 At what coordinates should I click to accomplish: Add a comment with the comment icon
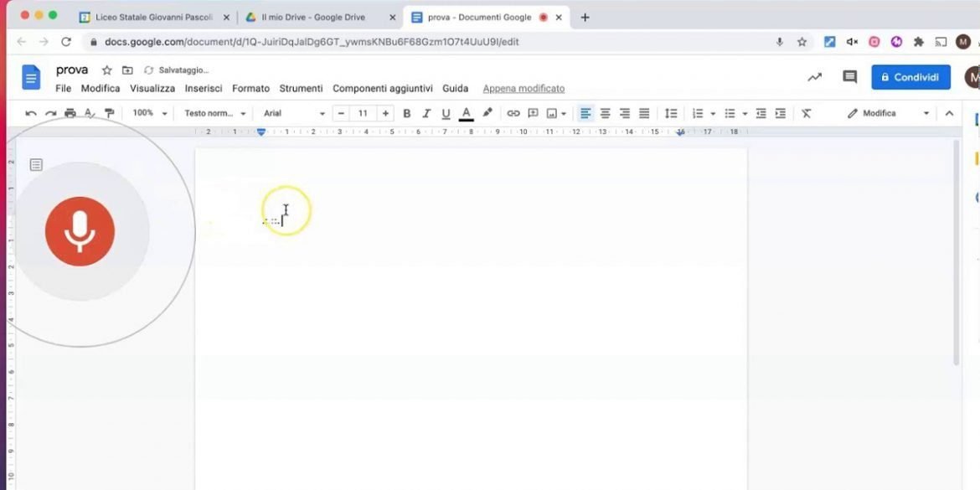pyautogui.click(x=533, y=113)
